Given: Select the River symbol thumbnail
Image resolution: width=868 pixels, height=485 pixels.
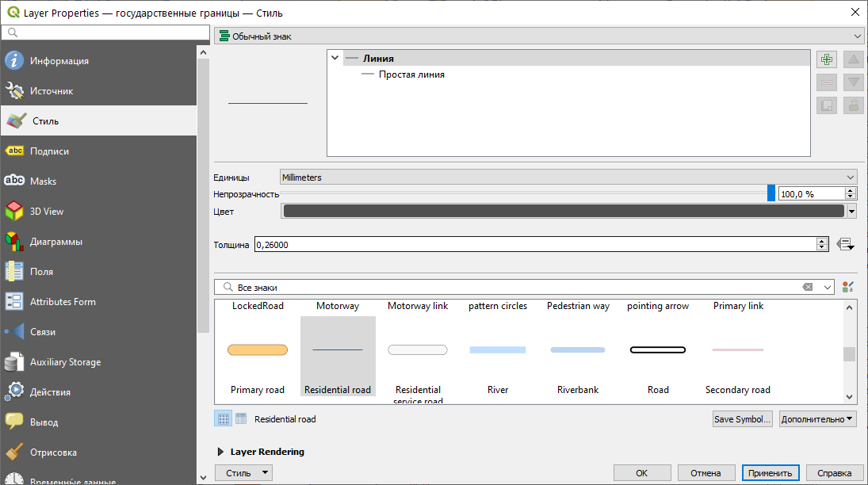Looking at the screenshot, I should 497,349.
